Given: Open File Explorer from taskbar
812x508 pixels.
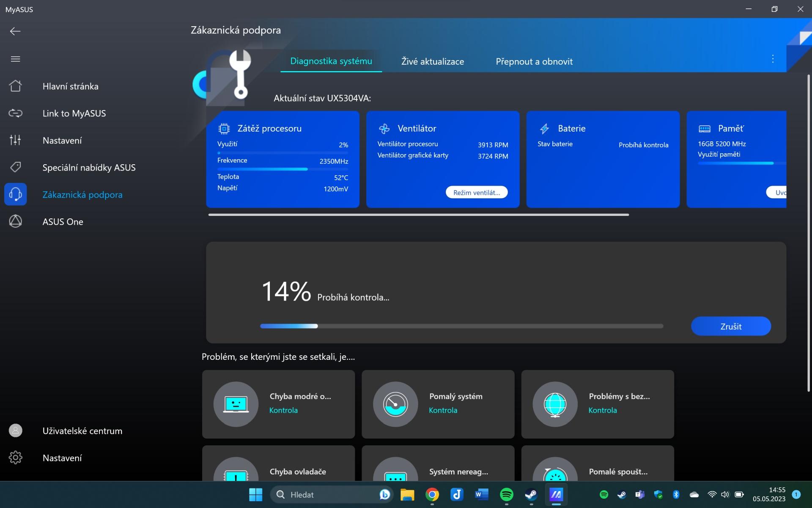Looking at the screenshot, I should [x=407, y=494].
